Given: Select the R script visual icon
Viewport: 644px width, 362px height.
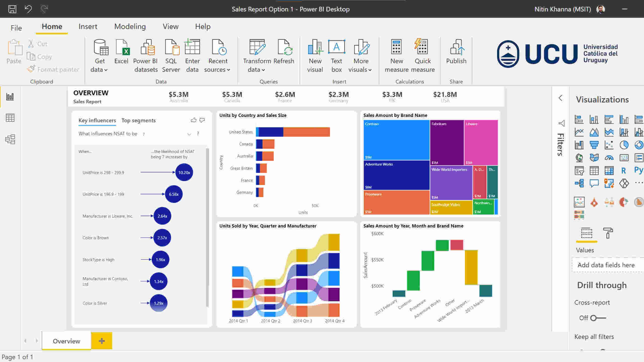Looking at the screenshot, I should coord(624,171).
